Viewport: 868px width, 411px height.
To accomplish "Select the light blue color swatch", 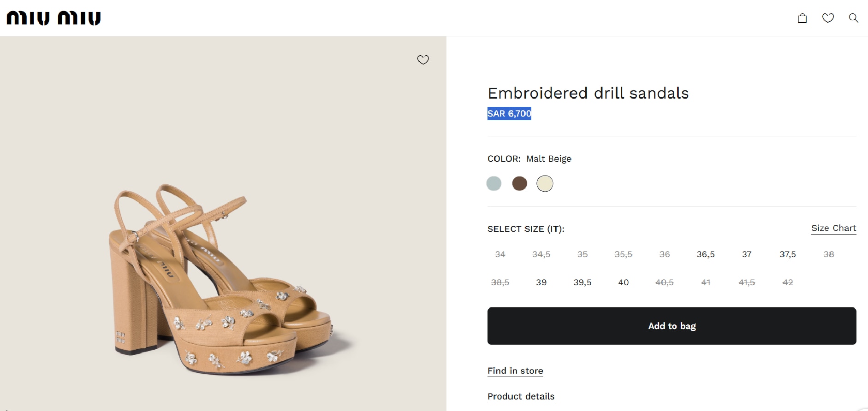I will tap(494, 183).
